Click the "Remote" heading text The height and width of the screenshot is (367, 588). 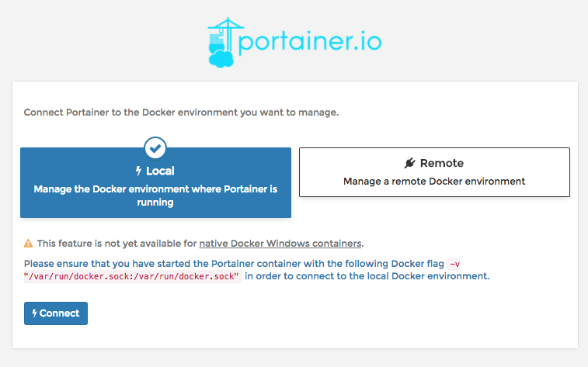441,163
